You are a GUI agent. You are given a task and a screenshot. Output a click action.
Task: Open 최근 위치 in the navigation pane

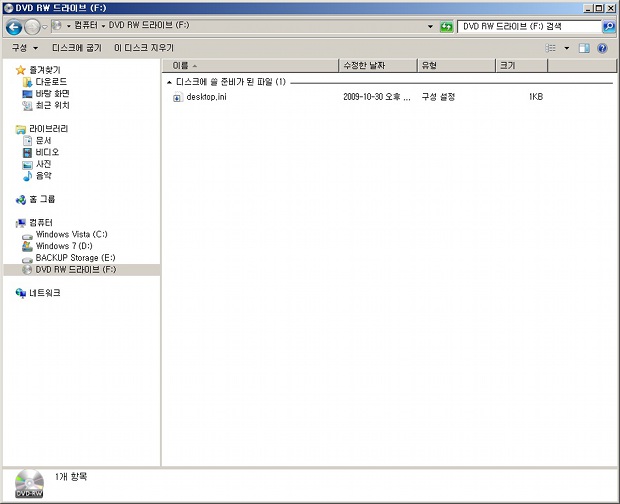[x=52, y=106]
